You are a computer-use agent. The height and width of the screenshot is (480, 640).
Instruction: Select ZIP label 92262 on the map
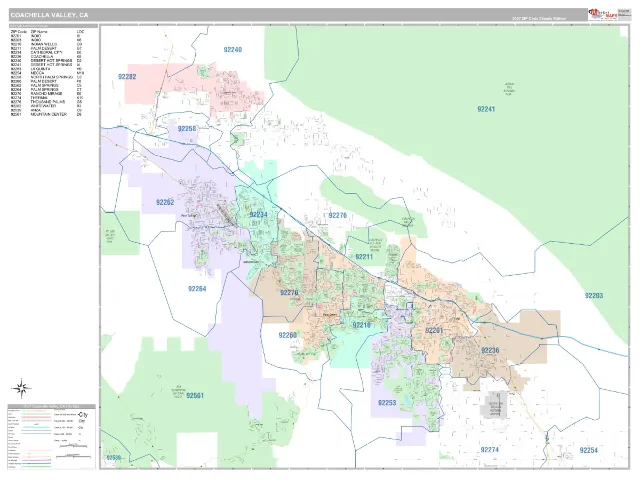pos(165,202)
